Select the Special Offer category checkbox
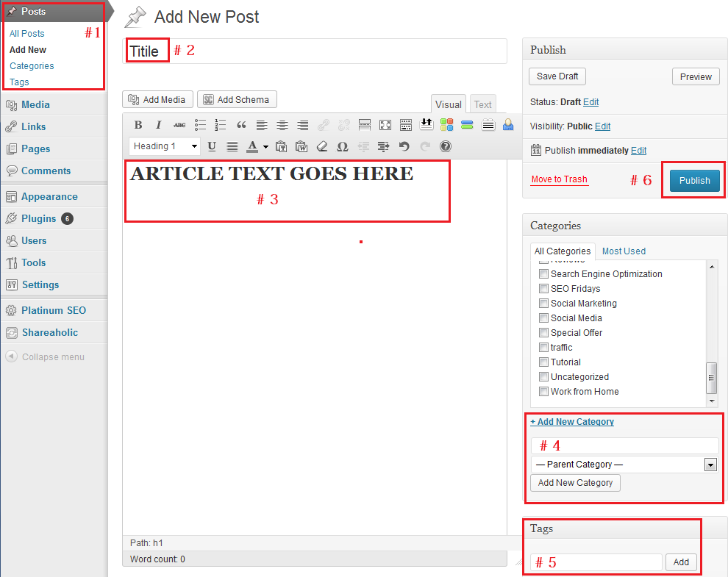Image resolution: width=728 pixels, height=577 pixels. coord(543,333)
